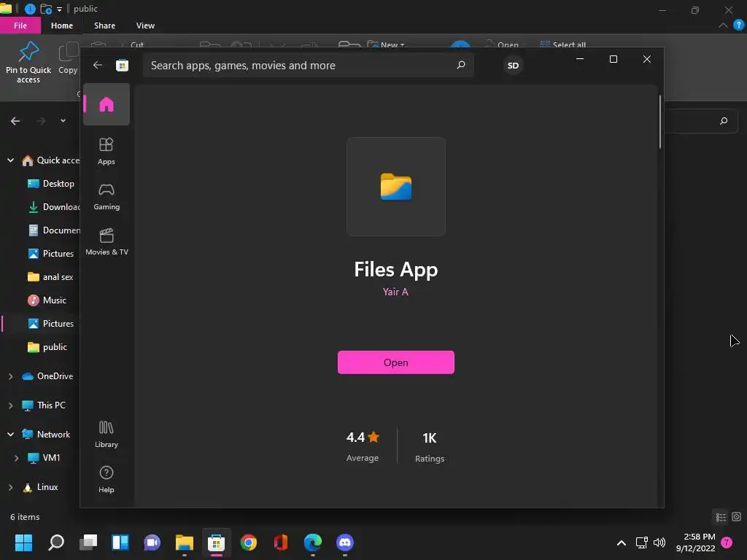Open Widgets from taskbar
This screenshot has height=560, width=747.
[120, 542]
